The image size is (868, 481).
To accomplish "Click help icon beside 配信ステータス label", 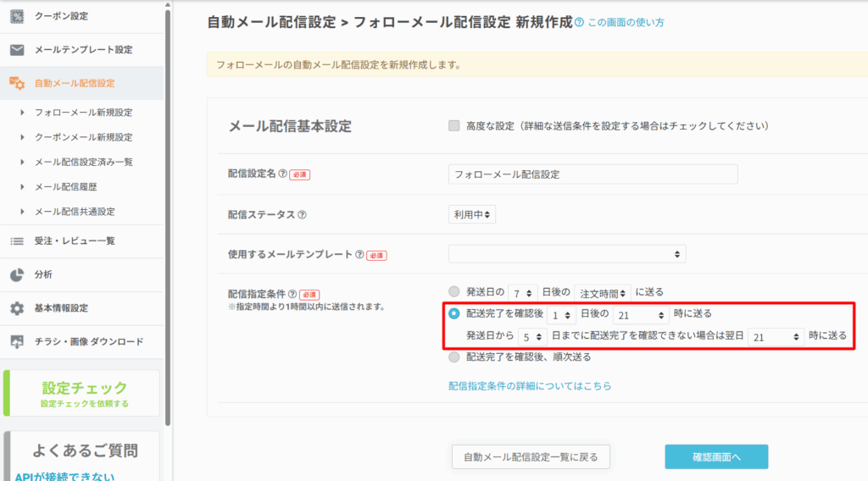I will tap(302, 215).
